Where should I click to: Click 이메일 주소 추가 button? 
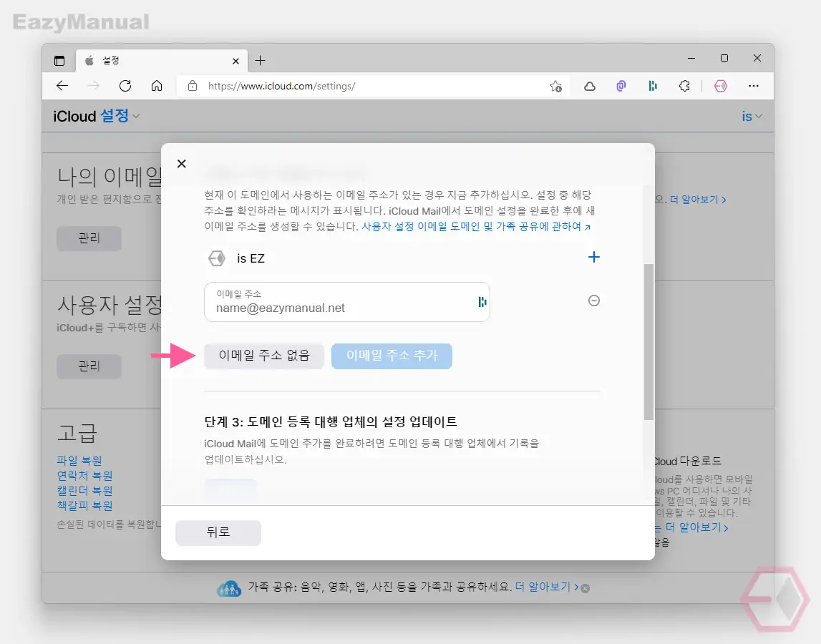392,356
